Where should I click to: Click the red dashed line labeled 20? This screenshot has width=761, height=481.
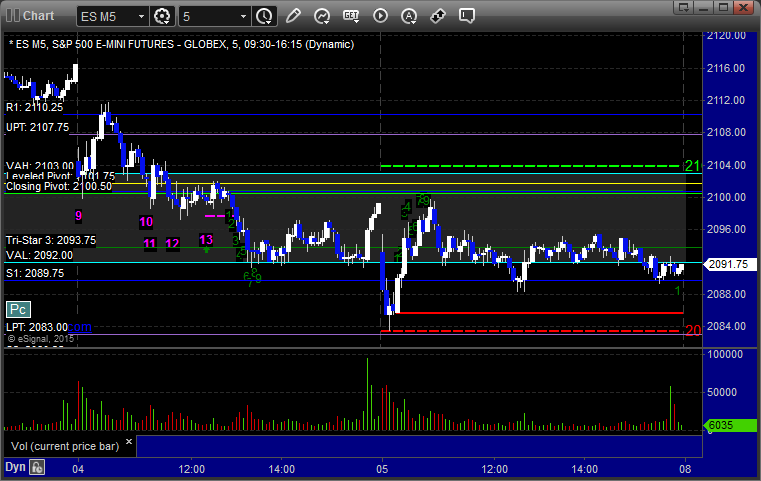pyautogui.click(x=532, y=331)
